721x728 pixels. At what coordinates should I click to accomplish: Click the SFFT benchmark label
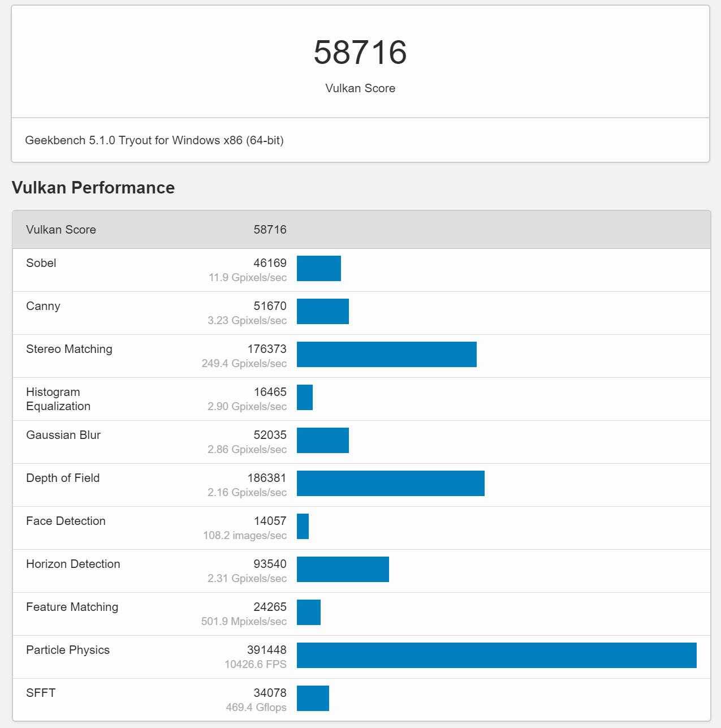tap(41, 693)
